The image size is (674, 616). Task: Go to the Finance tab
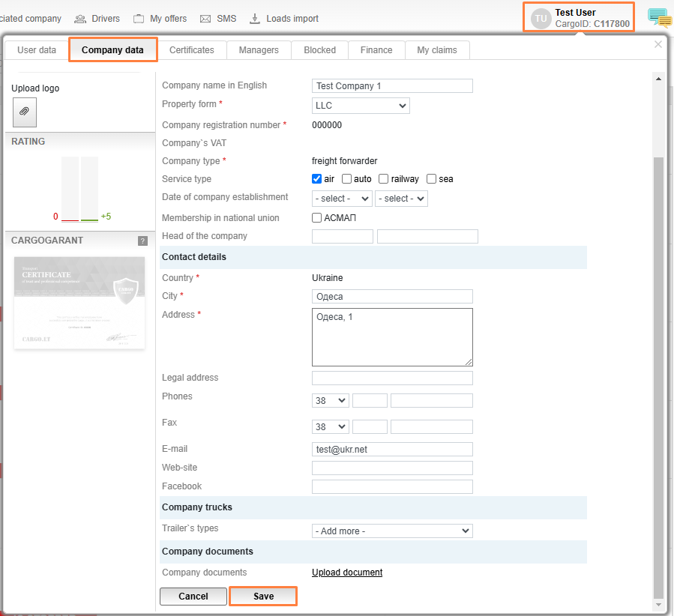[376, 50]
